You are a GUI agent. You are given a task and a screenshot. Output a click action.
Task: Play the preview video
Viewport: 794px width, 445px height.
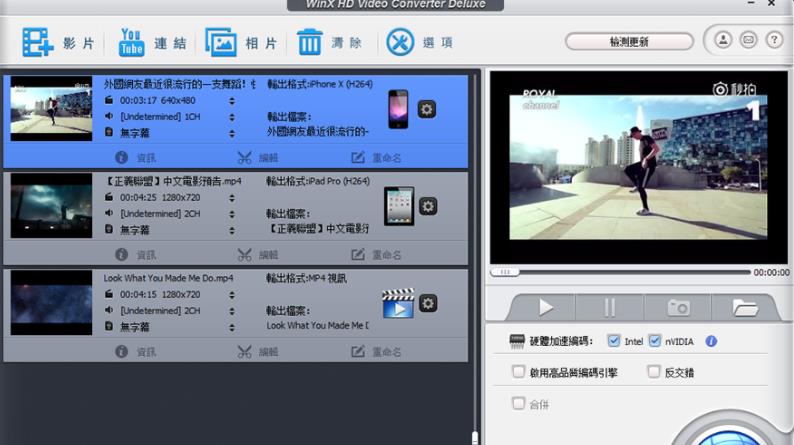[x=545, y=307]
